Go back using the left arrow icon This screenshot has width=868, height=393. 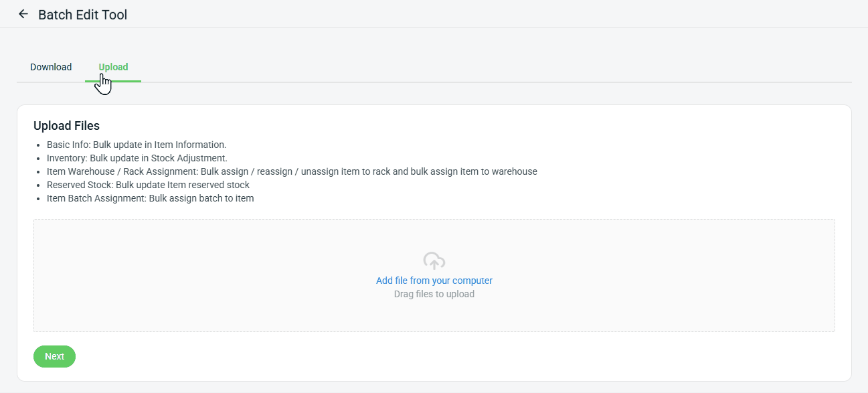point(23,14)
